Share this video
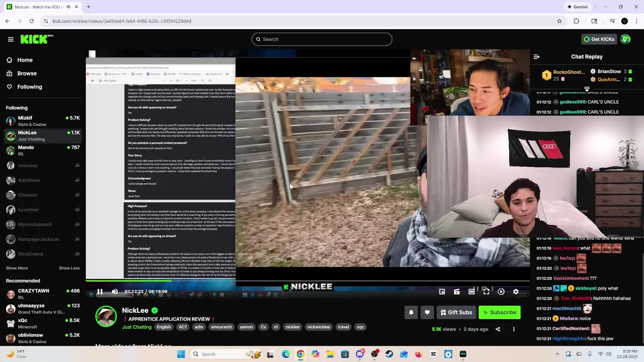 498,329
